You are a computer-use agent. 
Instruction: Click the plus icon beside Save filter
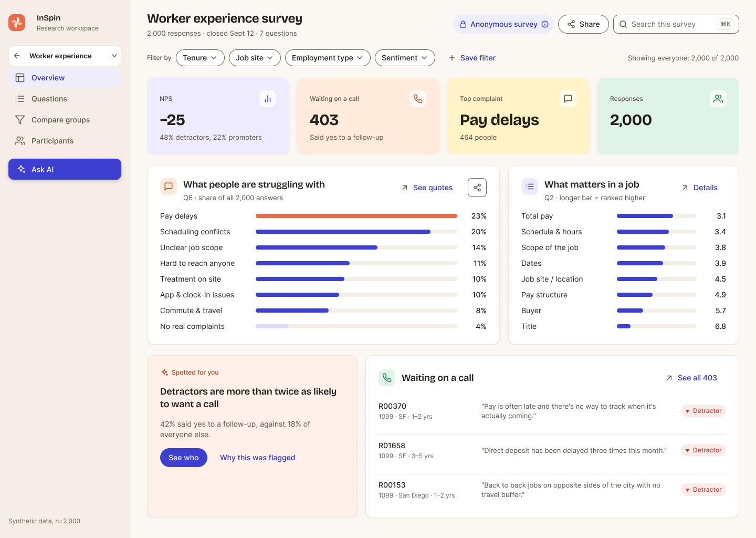452,58
